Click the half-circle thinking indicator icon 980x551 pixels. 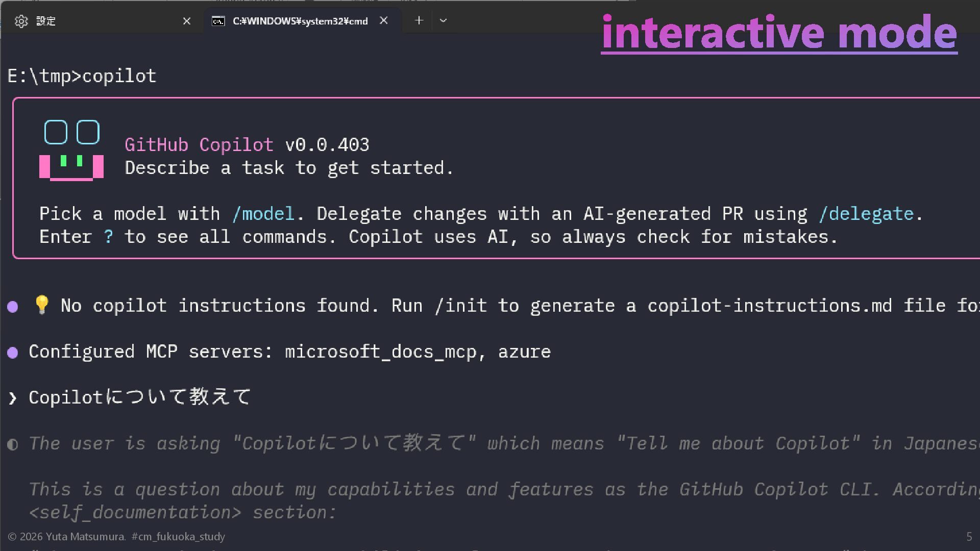pos(13,444)
